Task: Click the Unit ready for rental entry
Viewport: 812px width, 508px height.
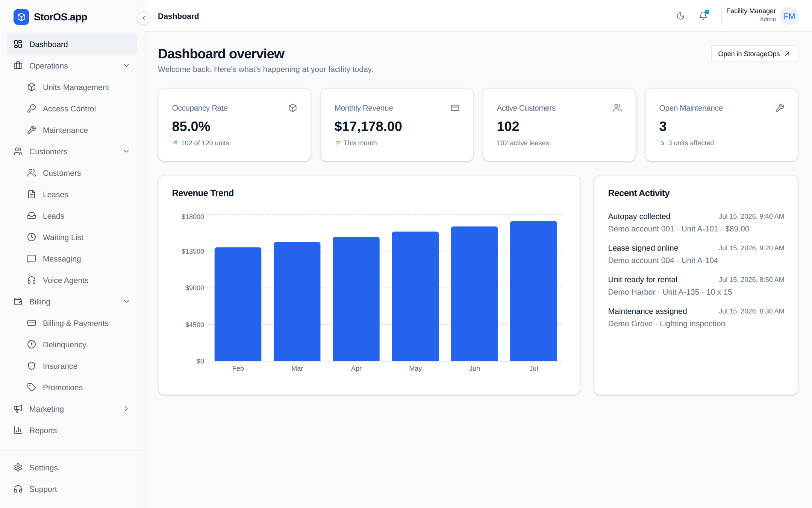Action: 696,286
